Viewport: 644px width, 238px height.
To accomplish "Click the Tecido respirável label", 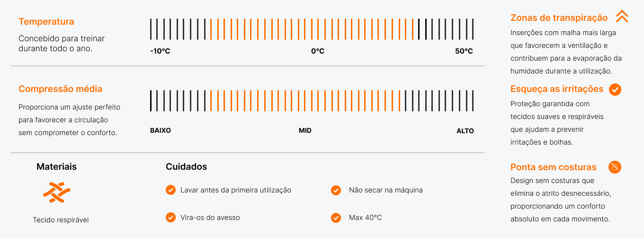I will pyautogui.click(x=61, y=220).
